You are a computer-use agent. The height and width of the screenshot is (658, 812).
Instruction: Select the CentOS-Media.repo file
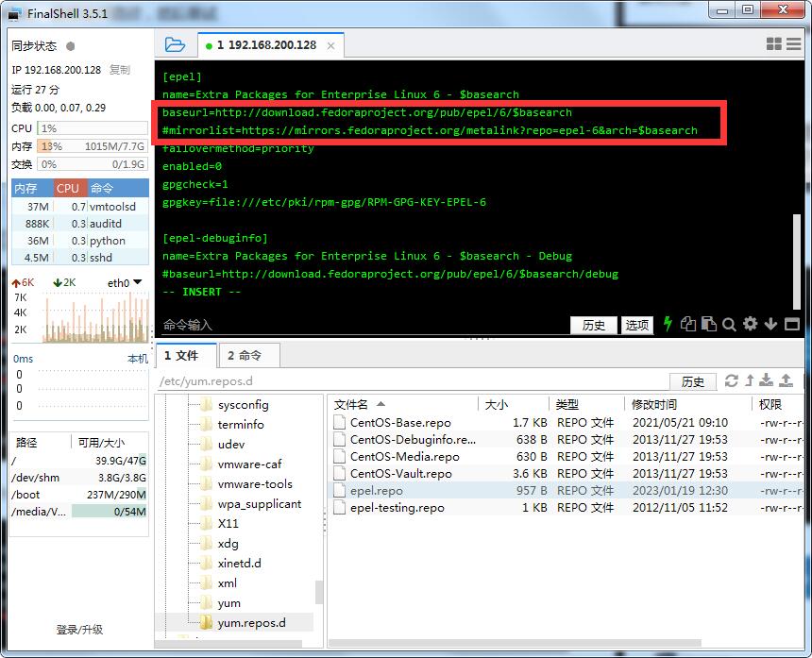404,457
